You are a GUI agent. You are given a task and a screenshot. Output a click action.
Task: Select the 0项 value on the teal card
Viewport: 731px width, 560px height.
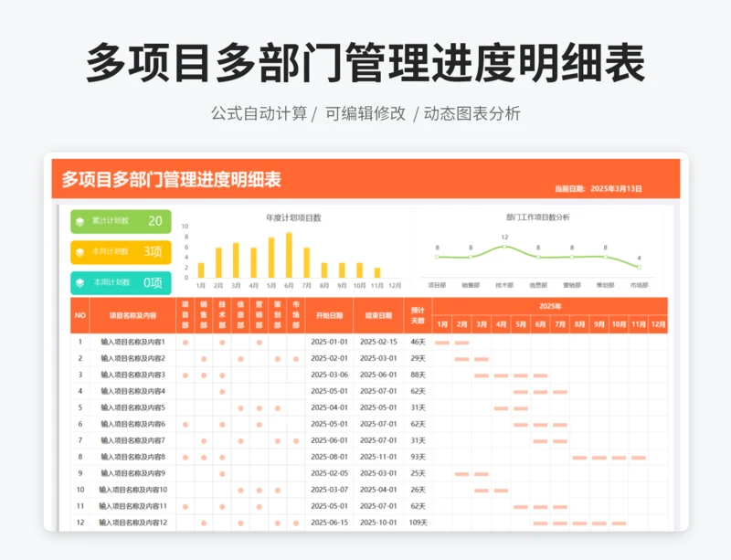(x=153, y=282)
